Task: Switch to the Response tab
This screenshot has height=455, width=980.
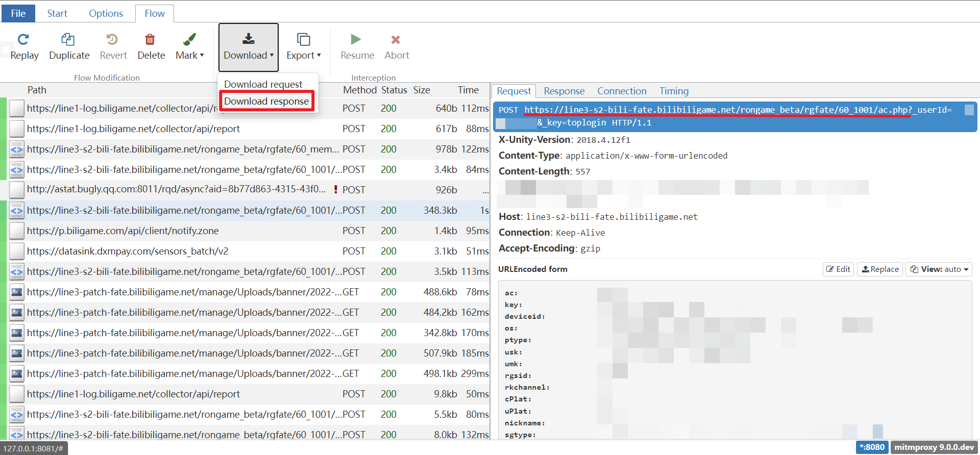Action: pyautogui.click(x=564, y=91)
